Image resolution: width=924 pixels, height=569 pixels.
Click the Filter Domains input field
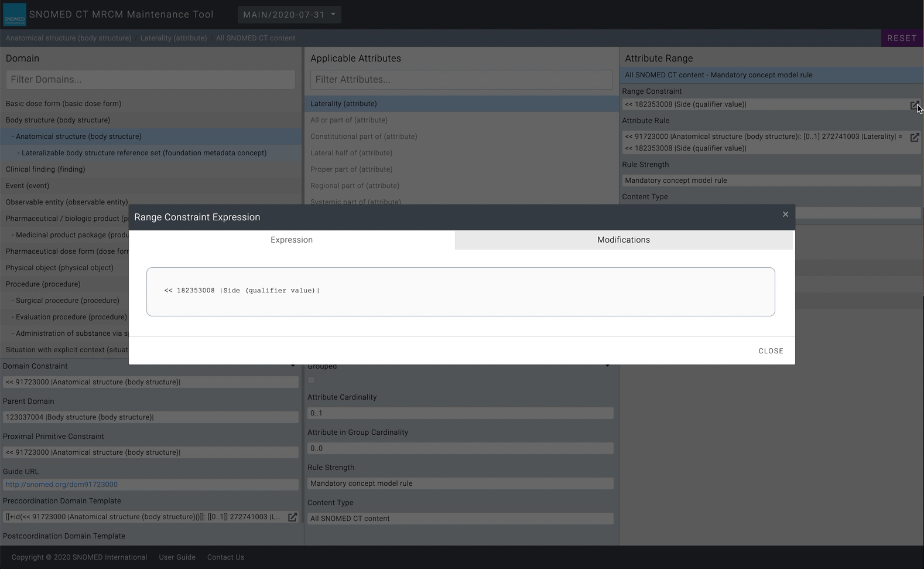(150, 80)
